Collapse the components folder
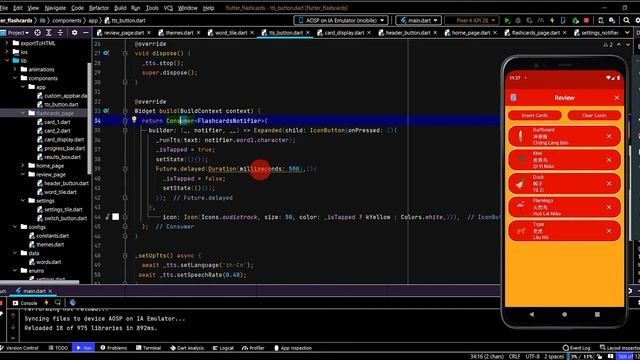This screenshot has width=640, height=360. point(15,78)
